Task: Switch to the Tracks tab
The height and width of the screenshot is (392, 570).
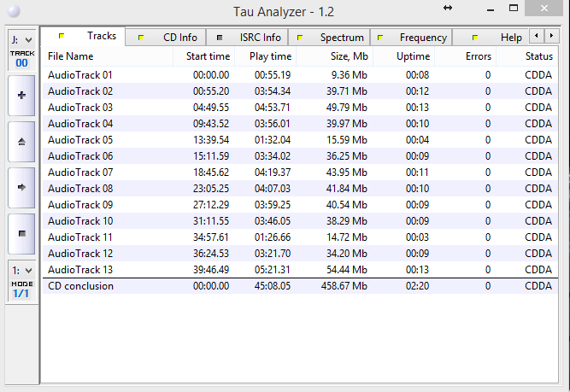Action: 83,36
